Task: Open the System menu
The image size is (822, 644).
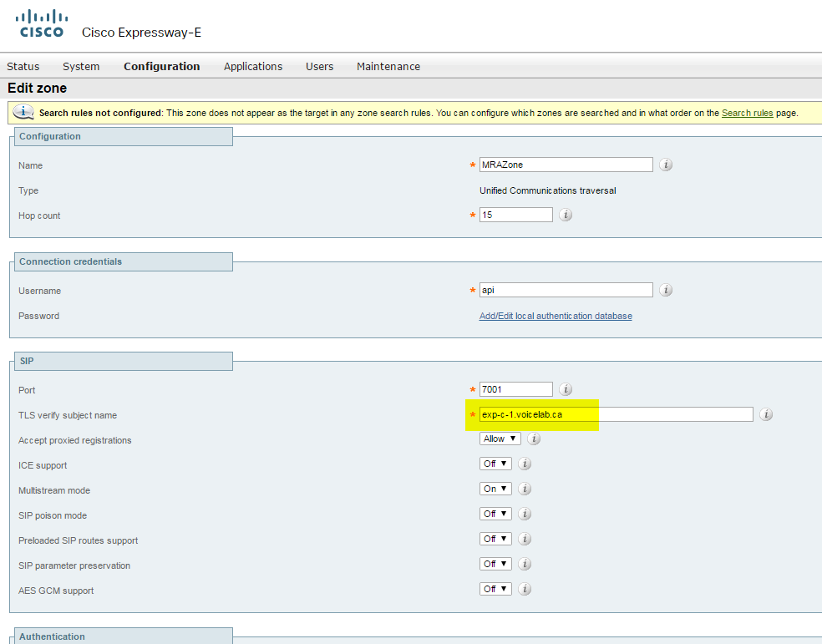Action: [x=81, y=67]
